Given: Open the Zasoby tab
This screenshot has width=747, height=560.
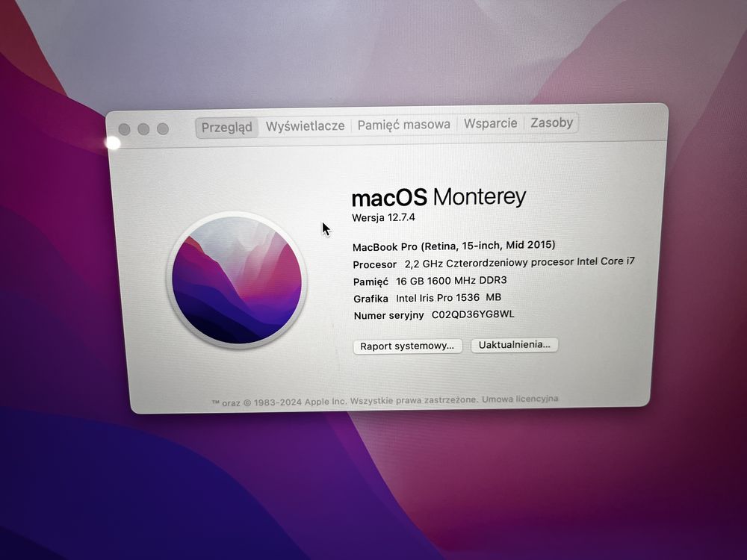Looking at the screenshot, I should coord(552,123).
